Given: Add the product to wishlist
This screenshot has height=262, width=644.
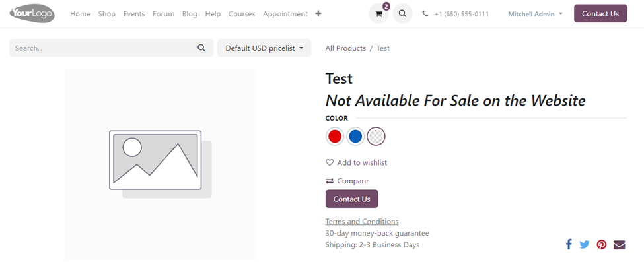Looking at the screenshot, I should (x=356, y=162).
